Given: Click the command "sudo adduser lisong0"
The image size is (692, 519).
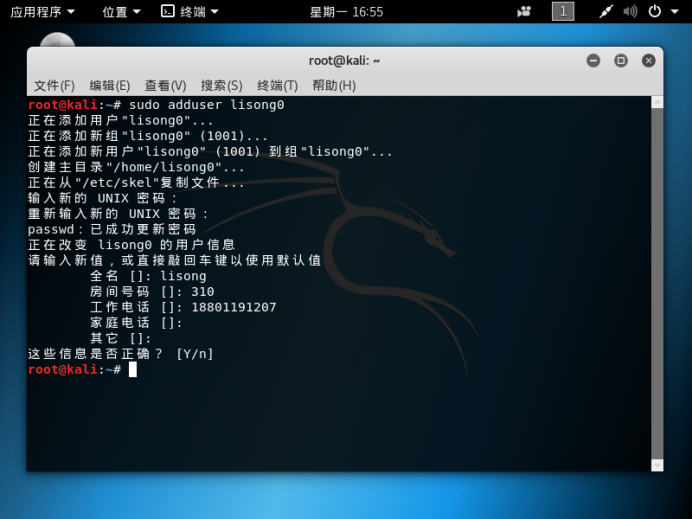Looking at the screenshot, I should 207,105.
